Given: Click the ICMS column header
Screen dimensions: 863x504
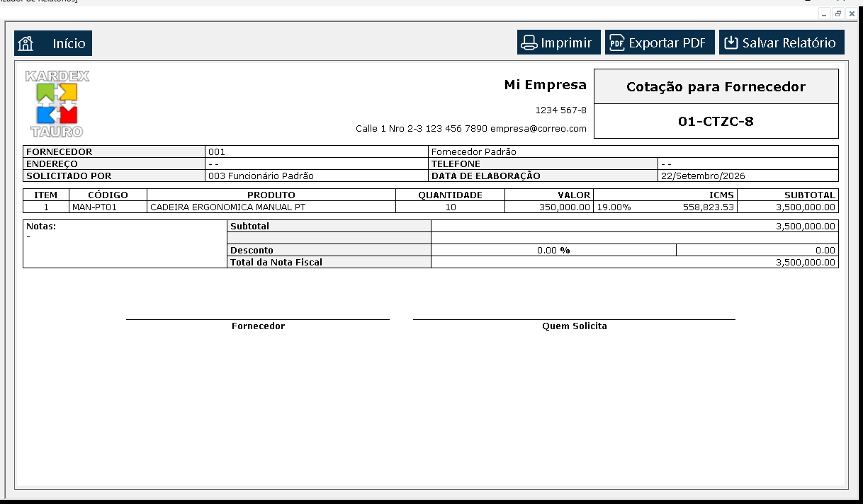Looking at the screenshot, I should (665, 195).
